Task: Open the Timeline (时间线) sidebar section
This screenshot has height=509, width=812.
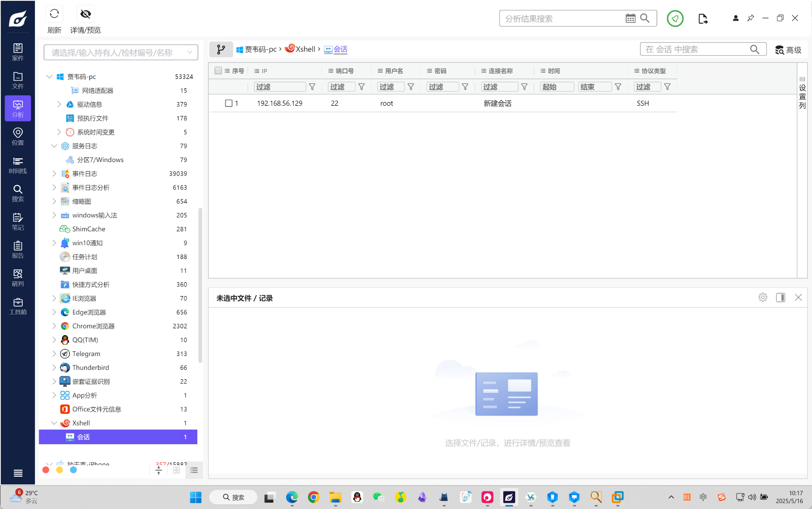Action: pyautogui.click(x=18, y=165)
